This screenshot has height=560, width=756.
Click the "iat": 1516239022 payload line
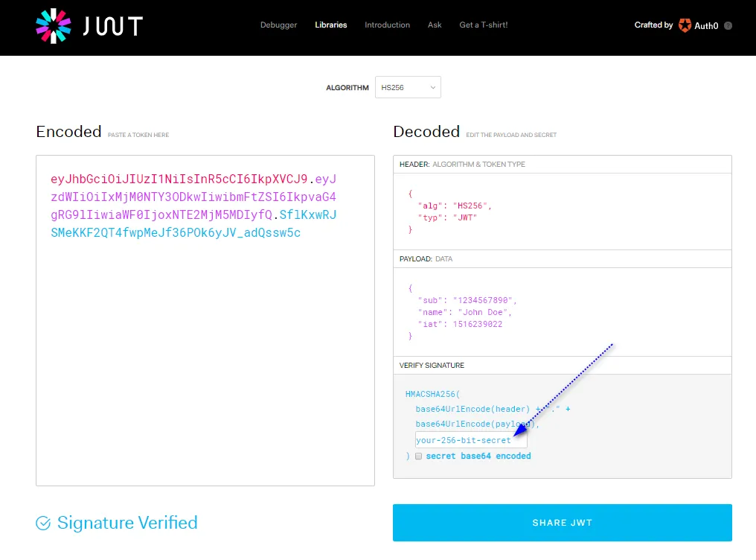pos(460,325)
